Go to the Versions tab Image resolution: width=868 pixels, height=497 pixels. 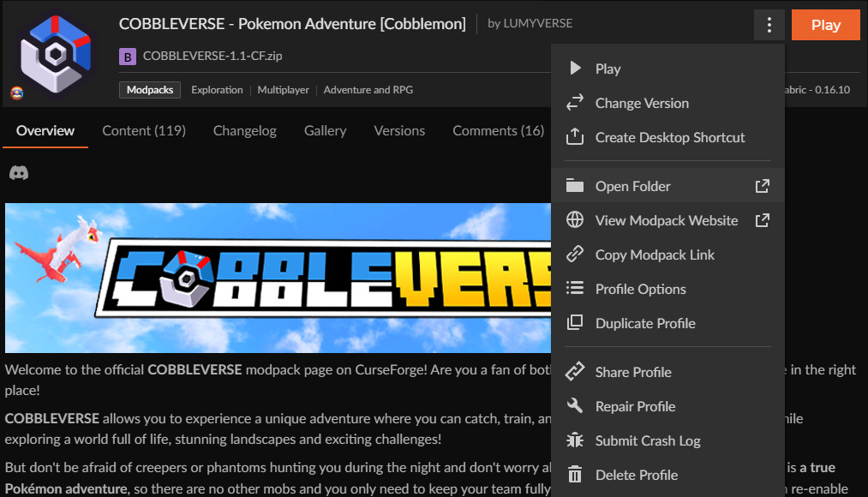(x=399, y=130)
